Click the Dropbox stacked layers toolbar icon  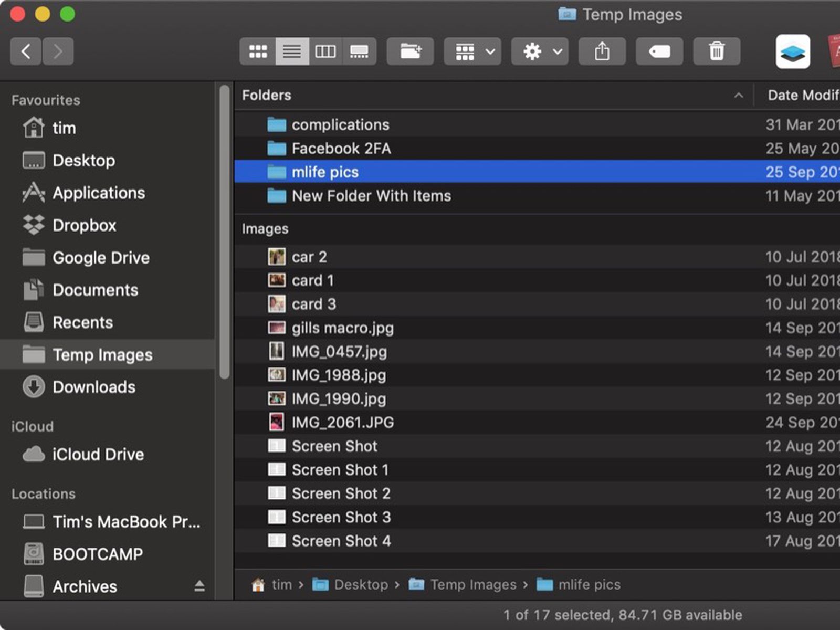pos(792,52)
